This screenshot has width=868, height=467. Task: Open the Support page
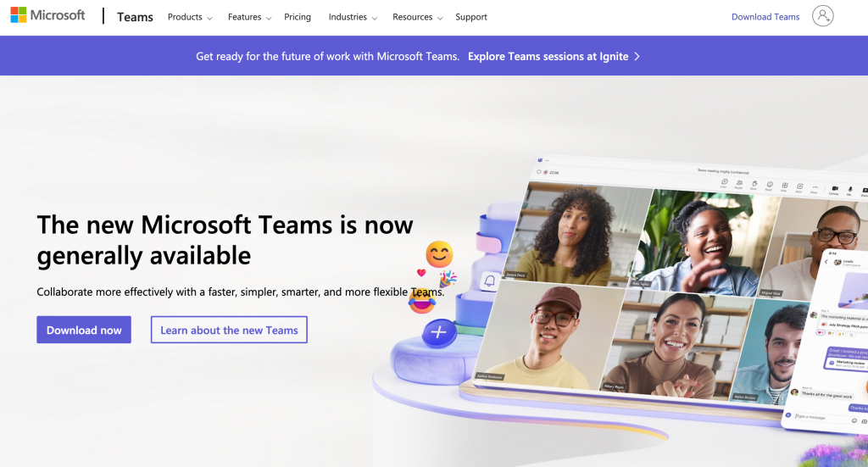pyautogui.click(x=471, y=17)
